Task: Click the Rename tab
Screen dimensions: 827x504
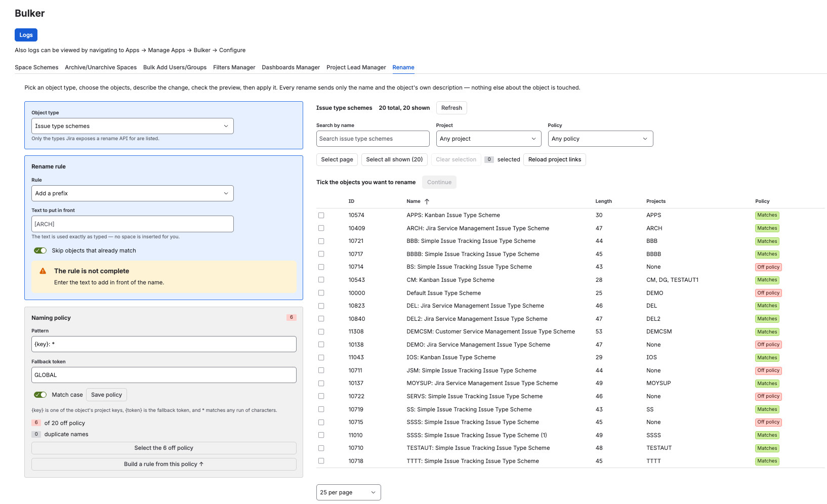Action: pyautogui.click(x=403, y=67)
